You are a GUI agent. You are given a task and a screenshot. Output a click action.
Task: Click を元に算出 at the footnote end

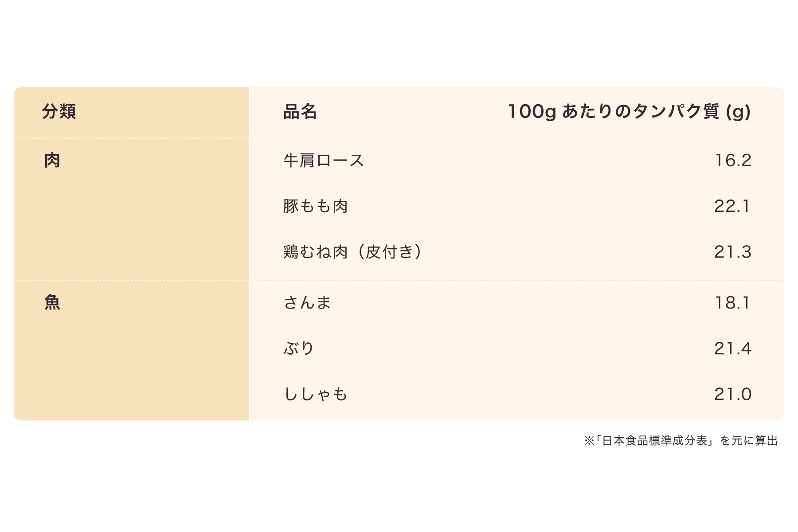pos(749,441)
